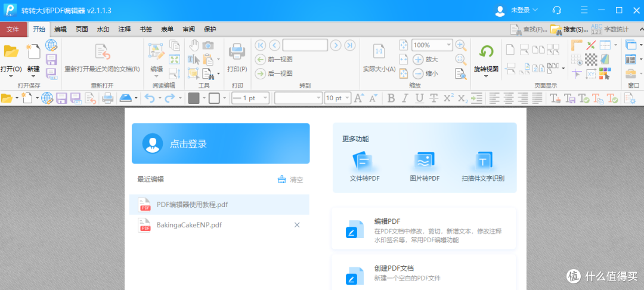The height and width of the screenshot is (290, 644).
Task: Open the 扫描件文字识别 OCR feature
Action: (x=483, y=167)
